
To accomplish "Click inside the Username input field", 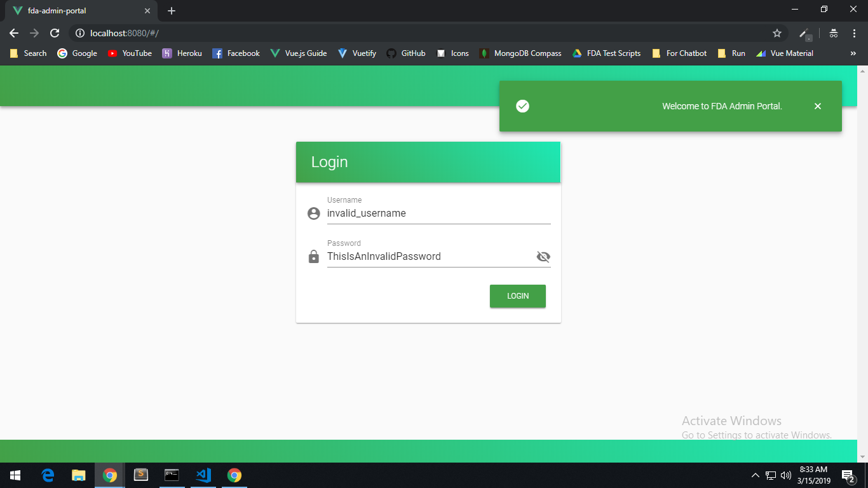I will click(x=438, y=213).
